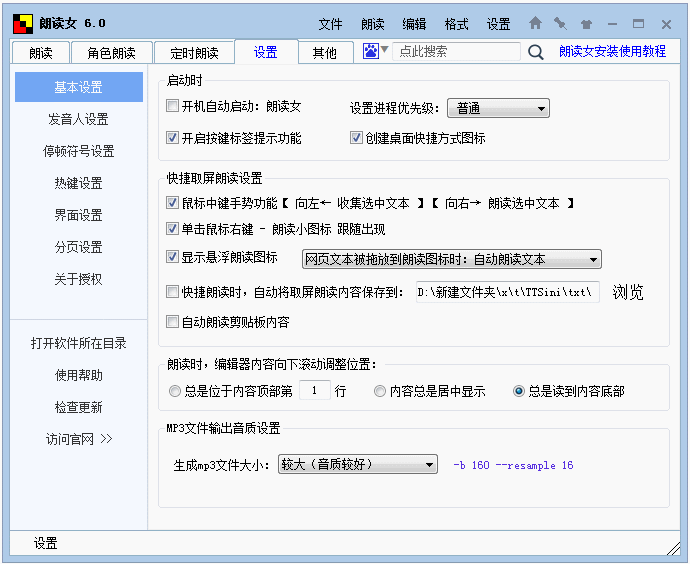
Task: Click the pin icon in title bar
Action: 560,23
